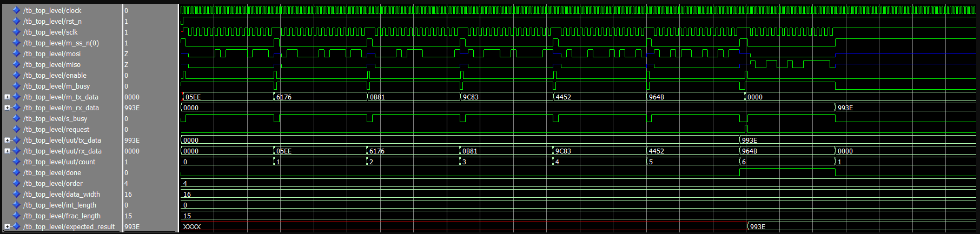Screen dimensions: 980x234
Task: Click the signal icon beside m_busy
Action: (x=16, y=86)
